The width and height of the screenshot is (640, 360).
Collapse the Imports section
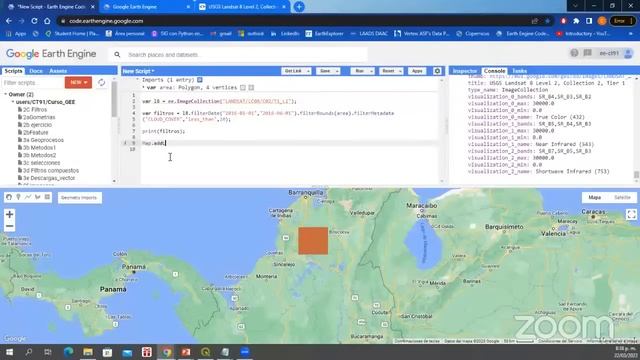point(138,80)
